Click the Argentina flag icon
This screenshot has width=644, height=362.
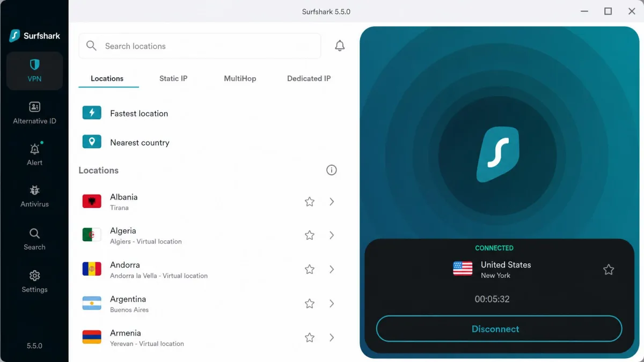pos(92,303)
